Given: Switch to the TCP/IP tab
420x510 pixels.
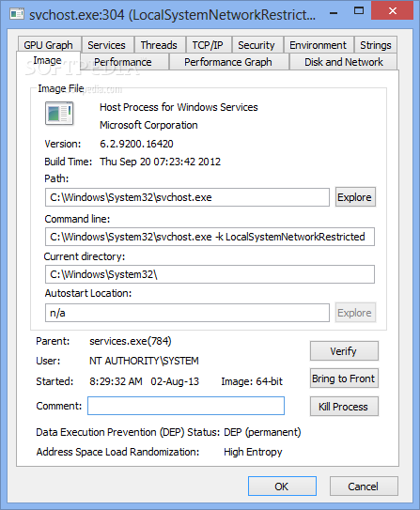Looking at the screenshot, I should (x=208, y=45).
